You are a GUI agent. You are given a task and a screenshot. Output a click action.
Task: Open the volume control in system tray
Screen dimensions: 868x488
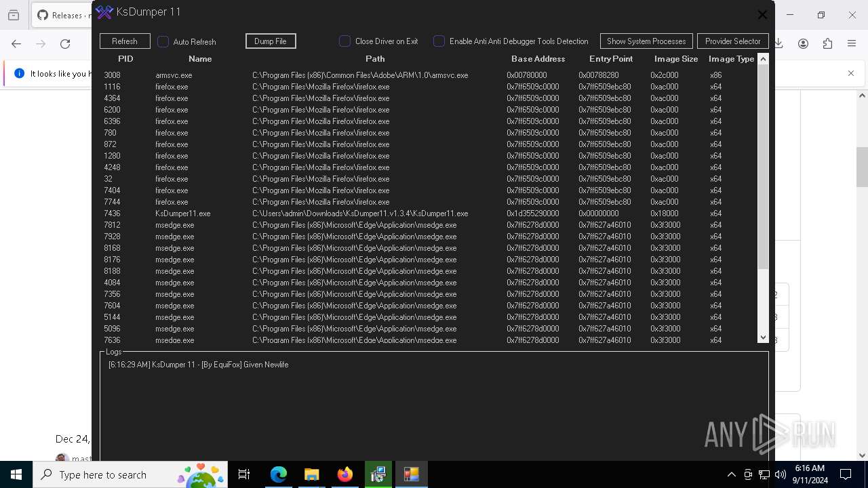click(781, 474)
